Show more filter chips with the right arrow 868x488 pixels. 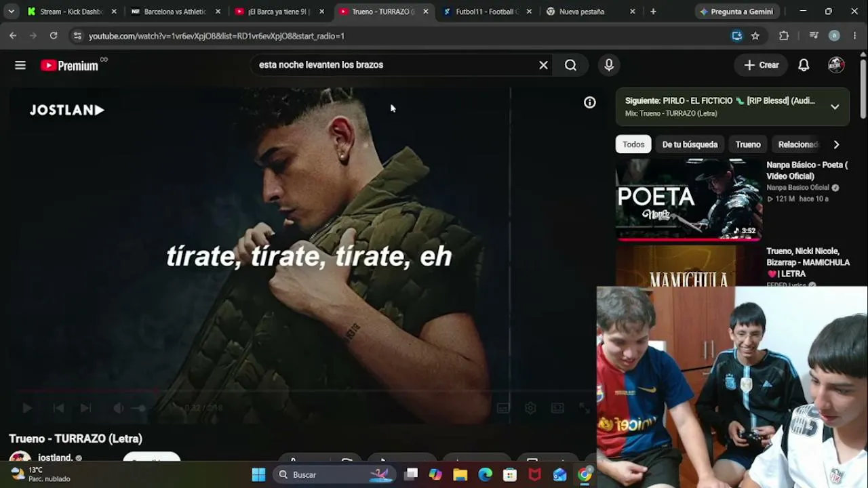click(836, 144)
